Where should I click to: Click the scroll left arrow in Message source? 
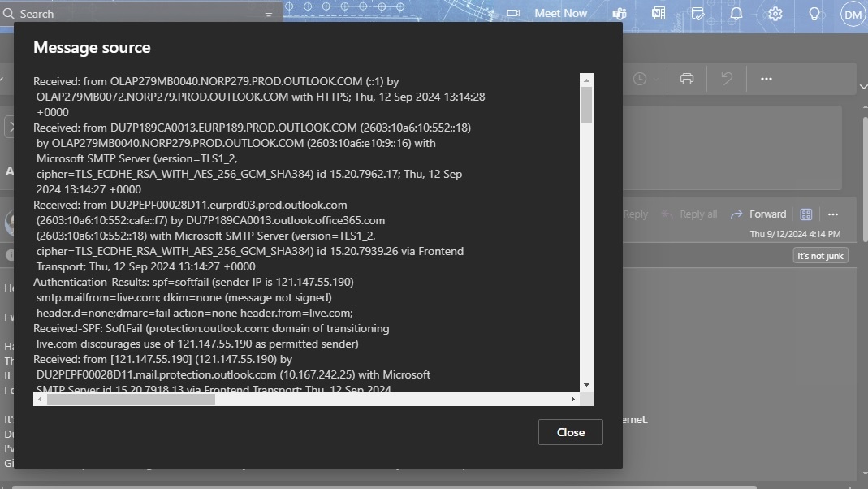[40, 400]
